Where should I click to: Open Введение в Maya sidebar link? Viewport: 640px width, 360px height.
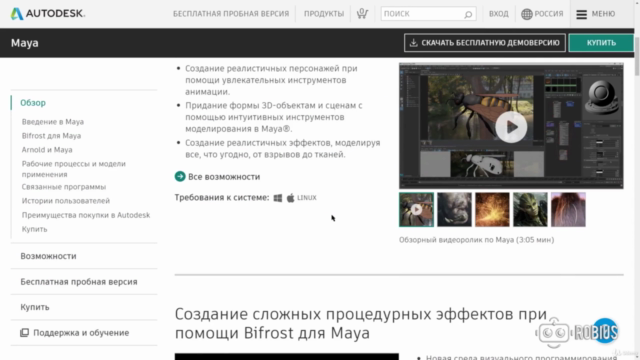[53, 122]
